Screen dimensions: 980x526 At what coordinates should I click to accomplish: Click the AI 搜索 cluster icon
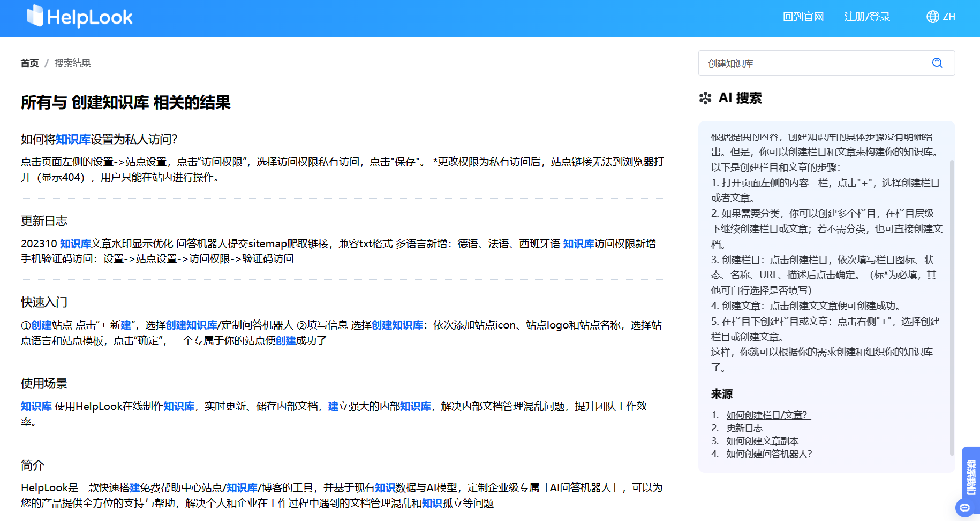[705, 98]
